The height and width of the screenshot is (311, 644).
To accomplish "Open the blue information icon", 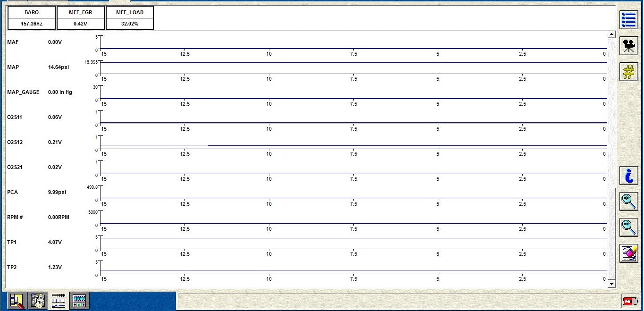I will [628, 176].
